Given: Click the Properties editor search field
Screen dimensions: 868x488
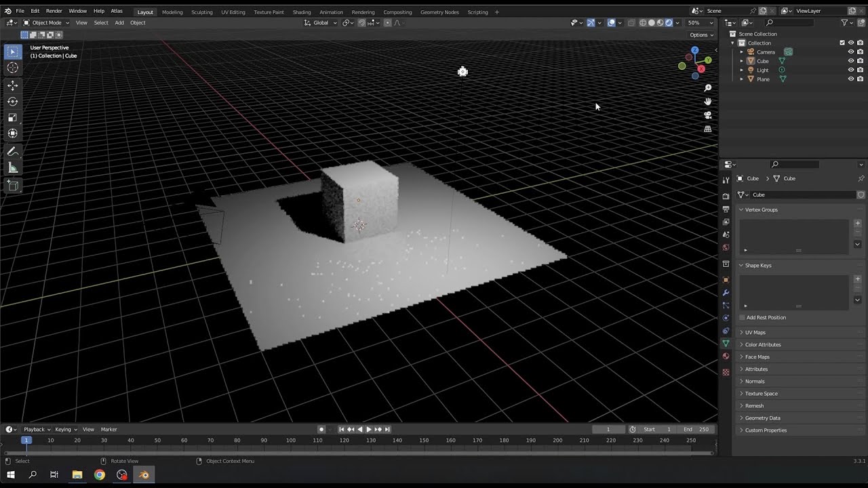Looking at the screenshot, I should pyautogui.click(x=795, y=164).
